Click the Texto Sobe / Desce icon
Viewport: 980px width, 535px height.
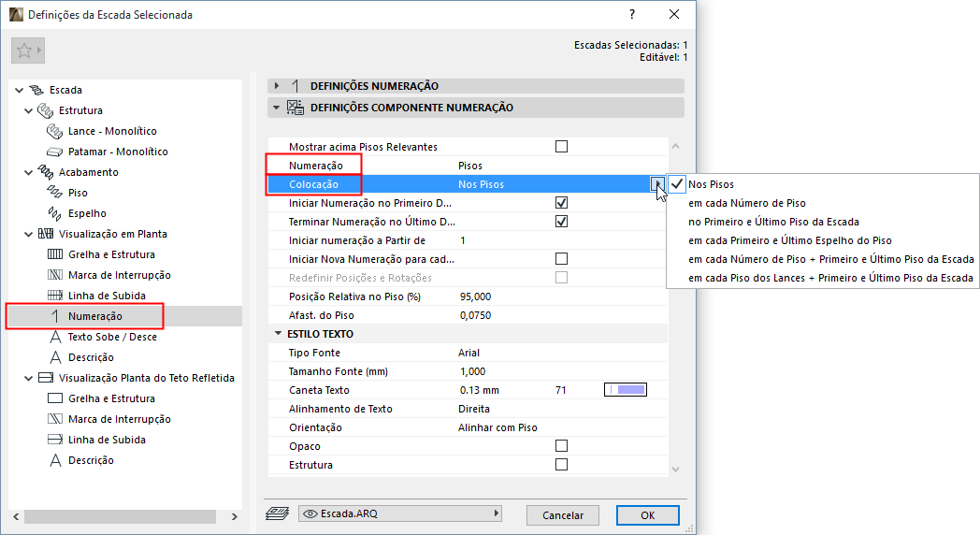(x=55, y=337)
